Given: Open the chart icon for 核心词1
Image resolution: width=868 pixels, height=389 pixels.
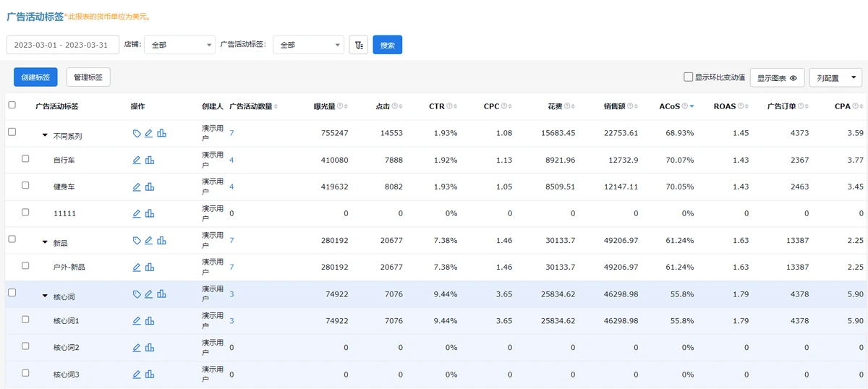Looking at the screenshot, I should click(x=150, y=320).
